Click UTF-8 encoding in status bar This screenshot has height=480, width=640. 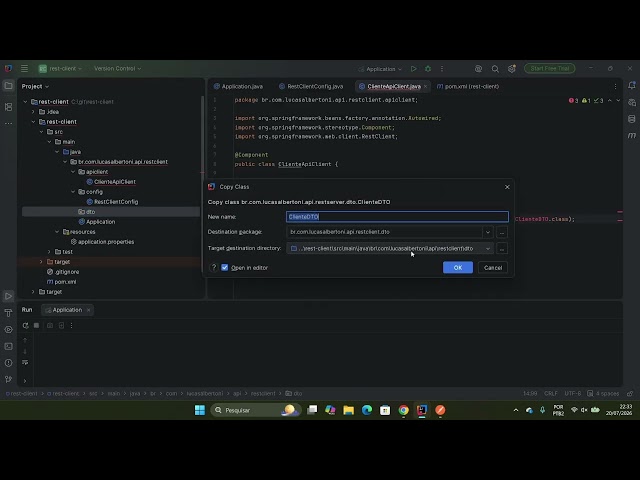(x=572, y=393)
